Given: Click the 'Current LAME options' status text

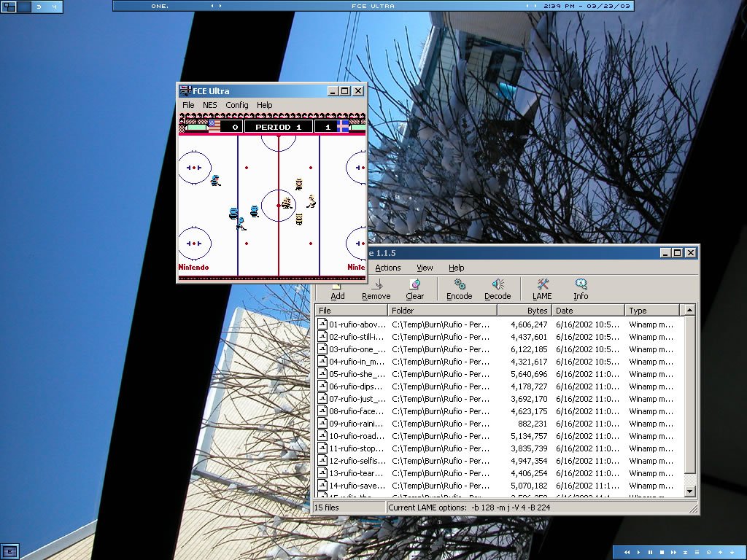Looking at the screenshot, I should pos(469,507).
